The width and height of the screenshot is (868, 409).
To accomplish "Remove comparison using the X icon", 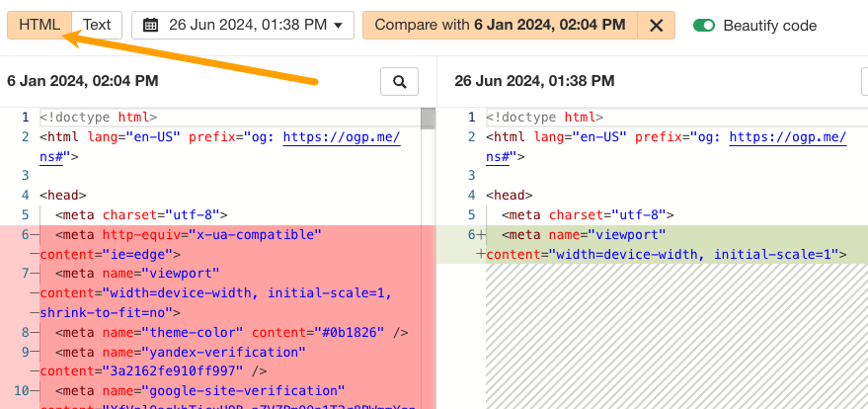I will pyautogui.click(x=656, y=25).
